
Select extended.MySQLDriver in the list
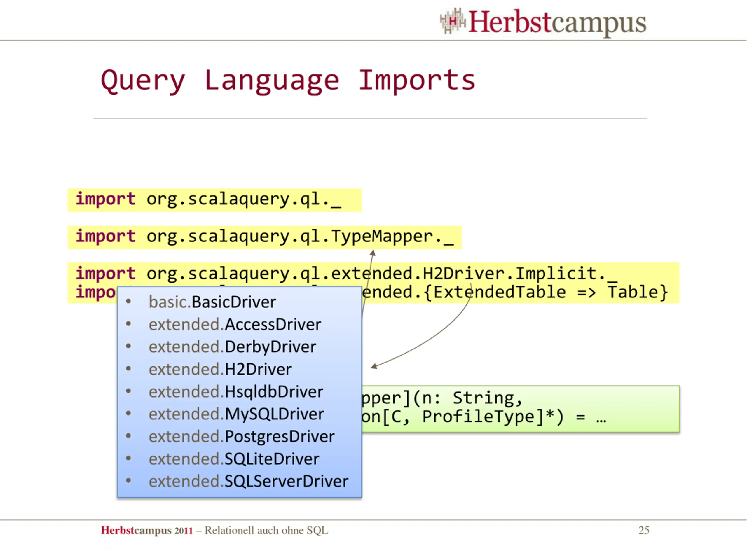(236, 414)
